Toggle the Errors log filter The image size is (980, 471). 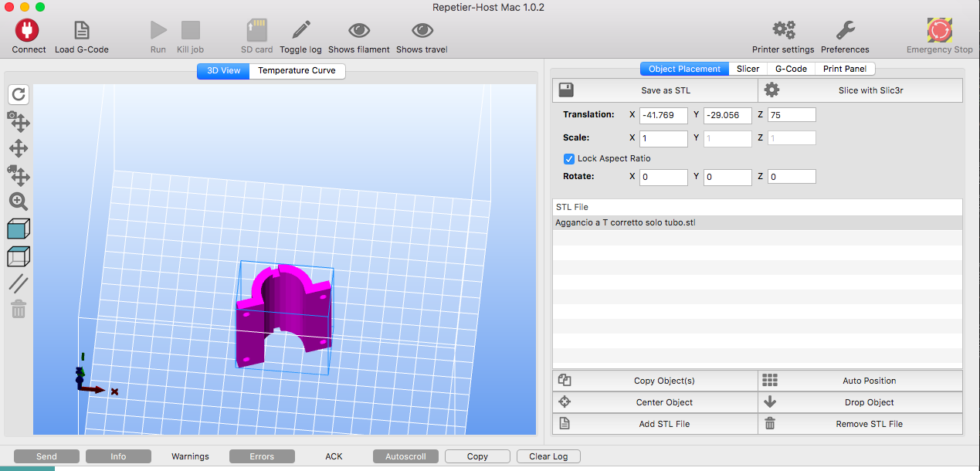[x=262, y=456]
